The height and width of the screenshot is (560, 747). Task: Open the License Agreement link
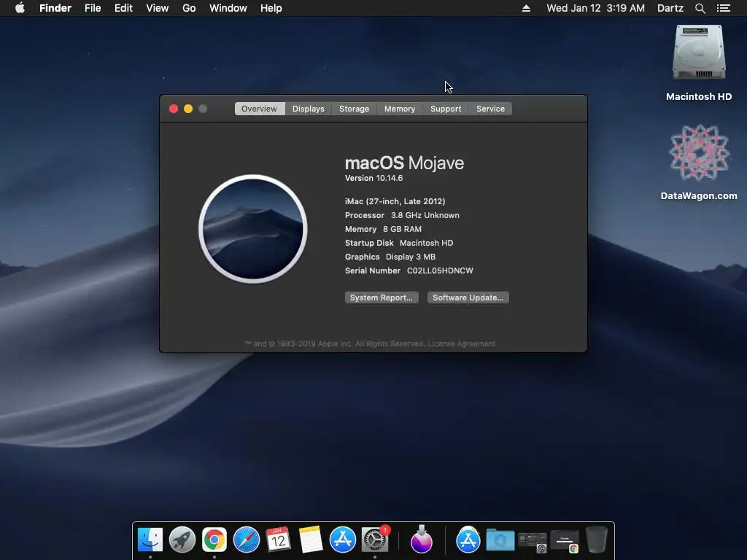tap(462, 344)
